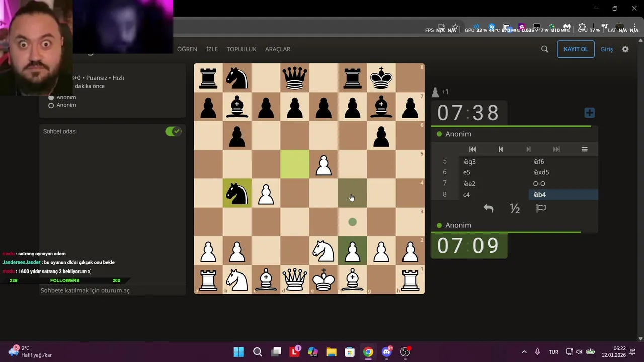644x362 pixels.
Task: Click the chat input field to log in
Action: point(112,290)
